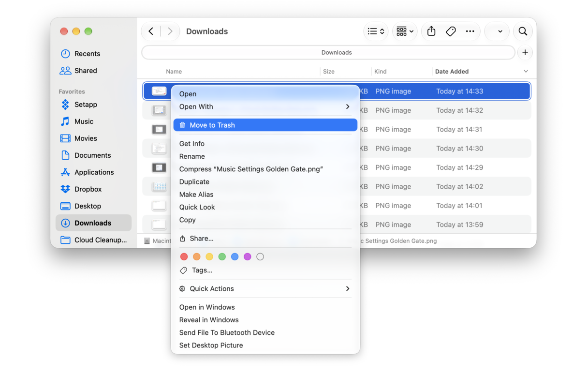588x390 pixels.
Task: Apply the green tag color
Action: (x=222, y=257)
